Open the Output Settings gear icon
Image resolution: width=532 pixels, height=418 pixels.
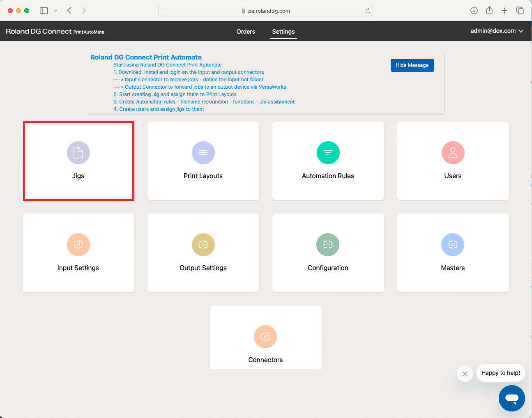click(x=203, y=245)
